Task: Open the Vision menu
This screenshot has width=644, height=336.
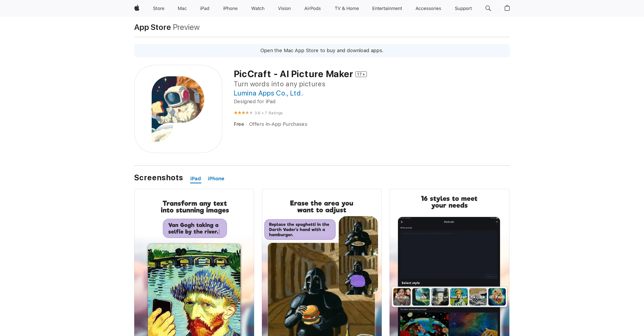Action: 284,8
